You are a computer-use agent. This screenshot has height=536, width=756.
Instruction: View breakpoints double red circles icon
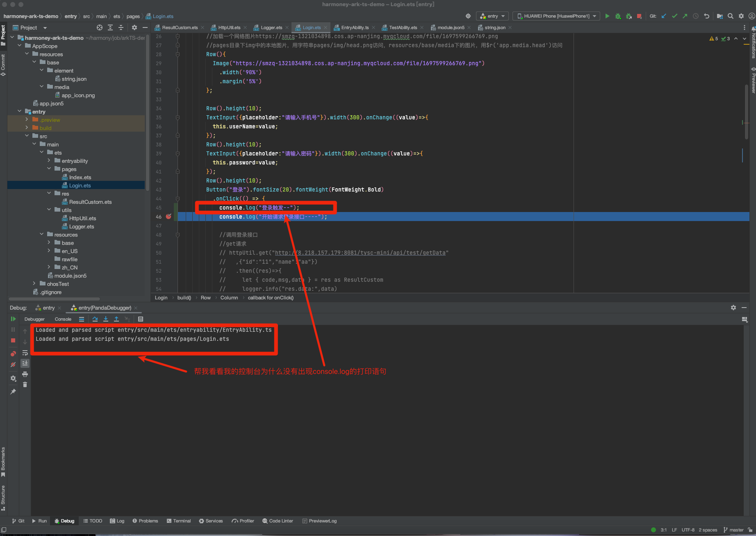pos(13,354)
